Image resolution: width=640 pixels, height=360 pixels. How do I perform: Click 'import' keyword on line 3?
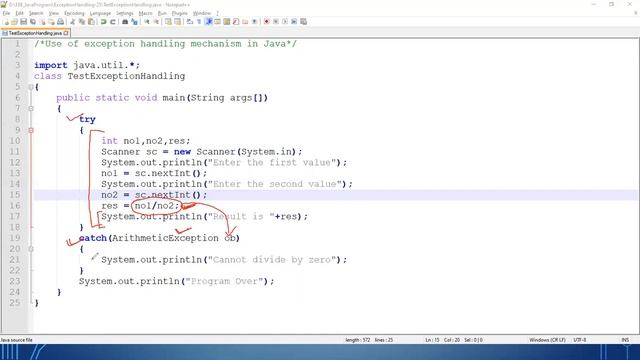pos(51,65)
